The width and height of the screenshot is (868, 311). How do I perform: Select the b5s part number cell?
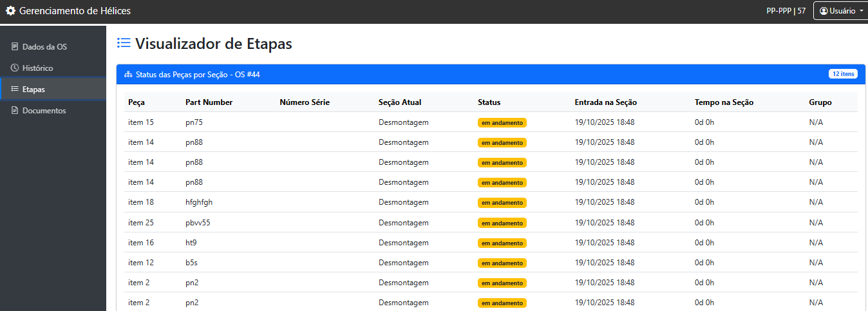pos(191,262)
